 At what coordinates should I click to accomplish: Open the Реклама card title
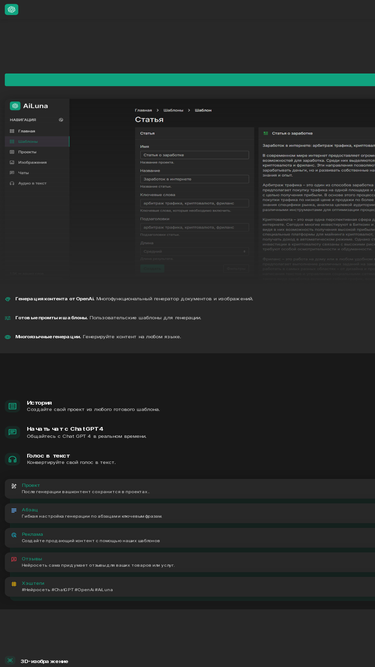(32, 534)
